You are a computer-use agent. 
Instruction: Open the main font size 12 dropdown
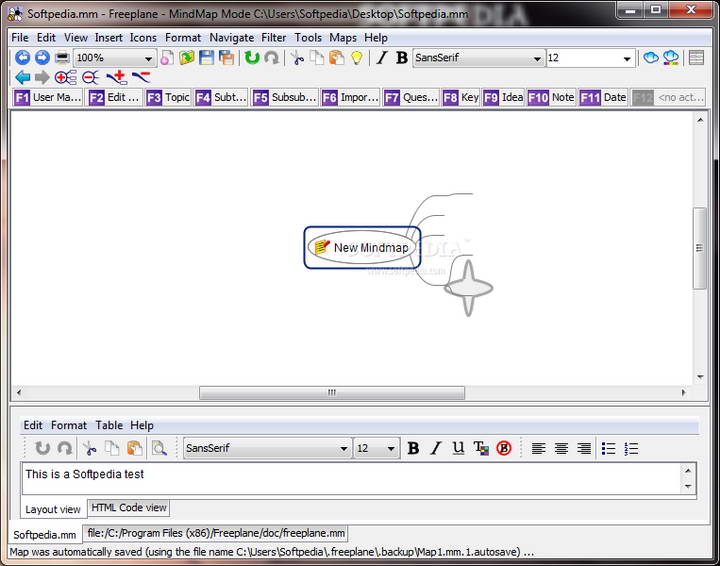pyautogui.click(x=627, y=59)
